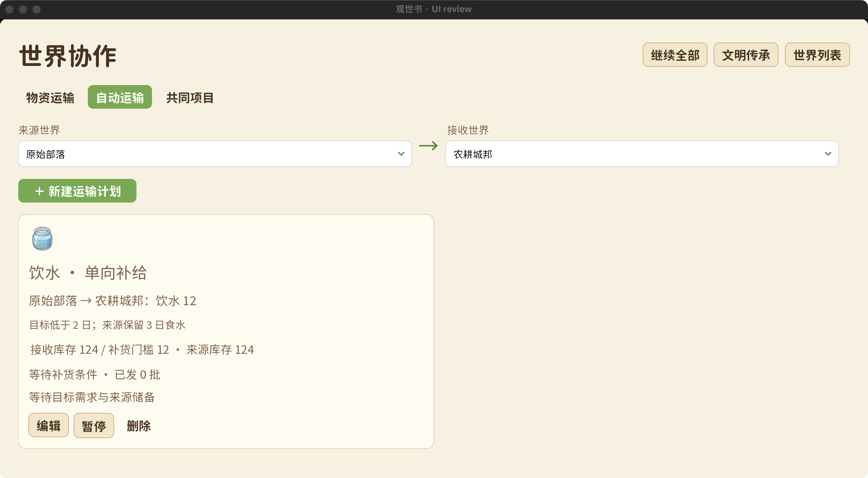The height and width of the screenshot is (478, 868).
Task: Pause the 饮水 plan using 暂停
Action: coord(94,426)
